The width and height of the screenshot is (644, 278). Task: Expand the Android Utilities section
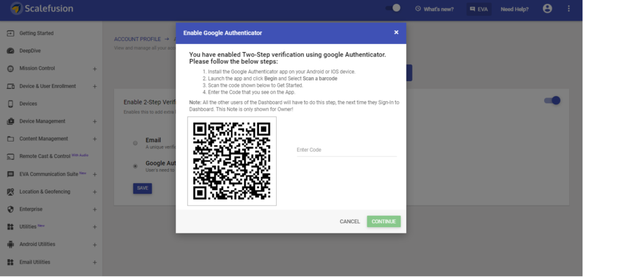tap(95, 245)
